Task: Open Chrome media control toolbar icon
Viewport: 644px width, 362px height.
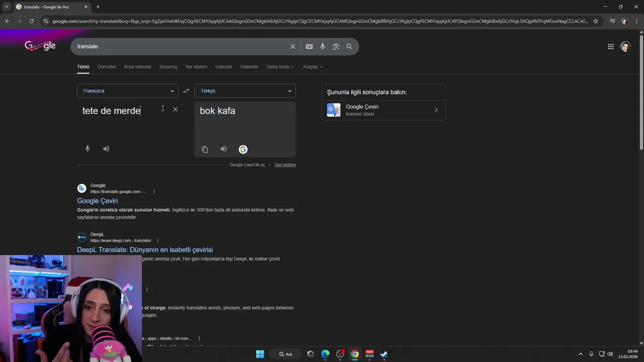Action: pos(612,21)
